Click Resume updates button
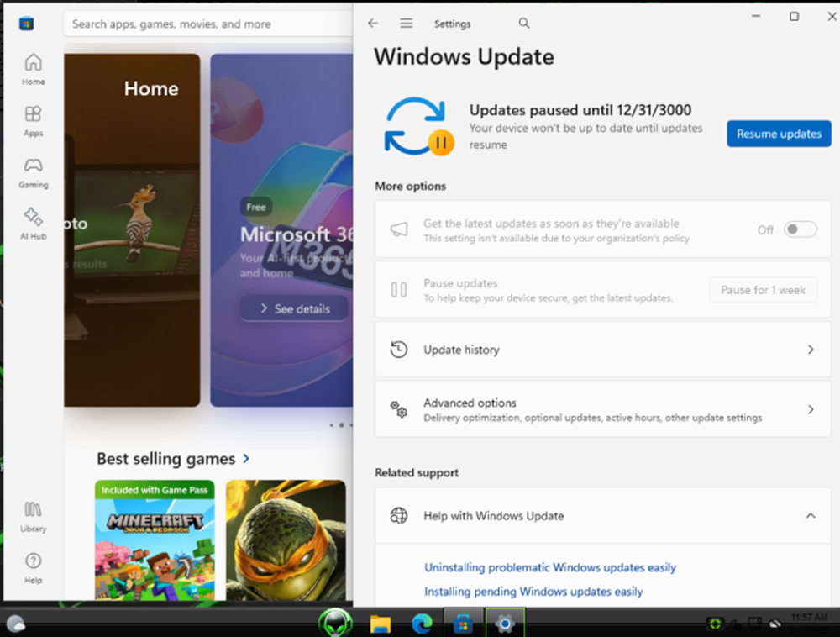Image resolution: width=840 pixels, height=637 pixels. point(779,134)
